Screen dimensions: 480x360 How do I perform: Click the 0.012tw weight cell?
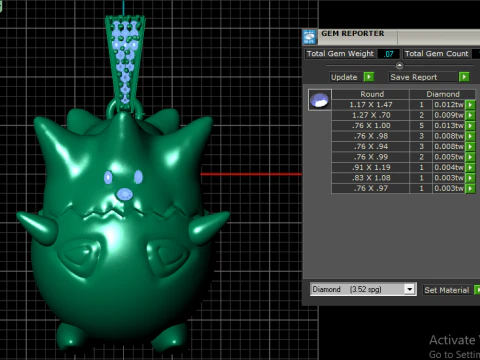pos(449,105)
